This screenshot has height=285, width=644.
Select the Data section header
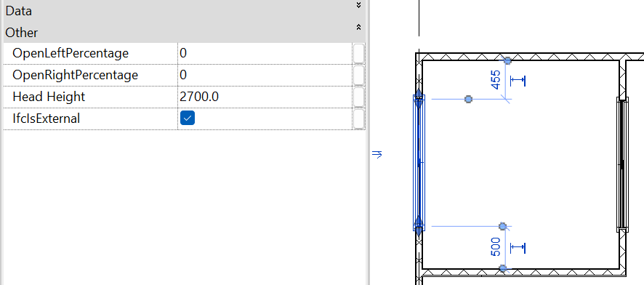pos(185,11)
